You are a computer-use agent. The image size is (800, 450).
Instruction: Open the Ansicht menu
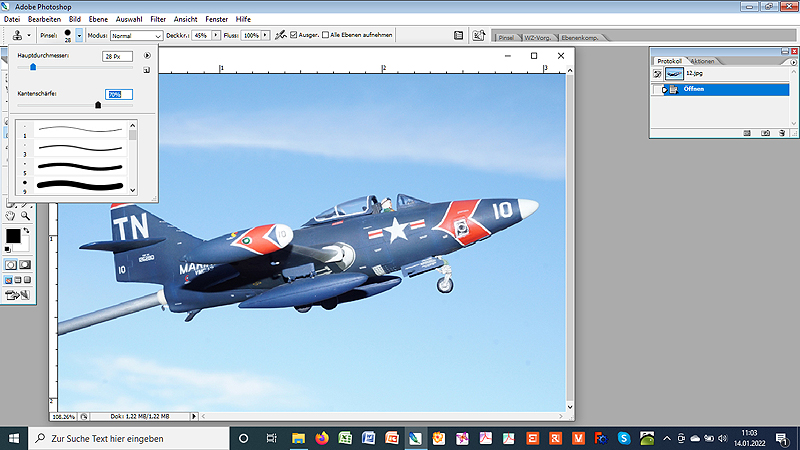point(185,19)
